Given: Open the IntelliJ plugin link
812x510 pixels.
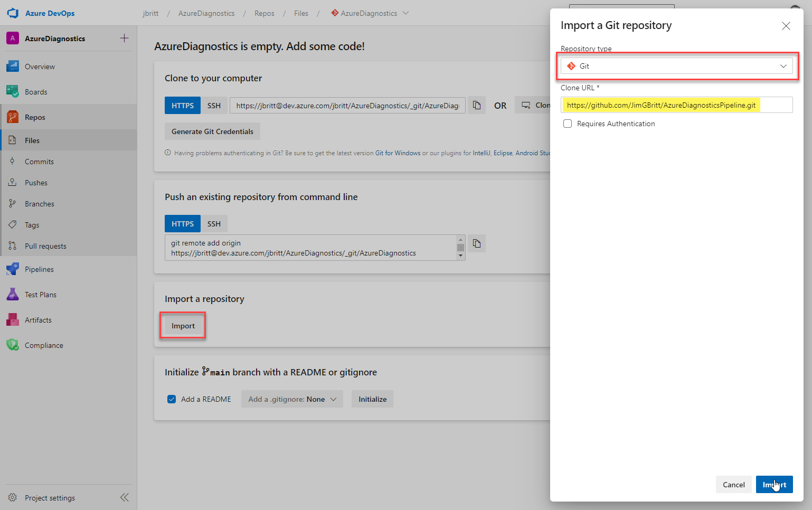Looking at the screenshot, I should click(481, 153).
